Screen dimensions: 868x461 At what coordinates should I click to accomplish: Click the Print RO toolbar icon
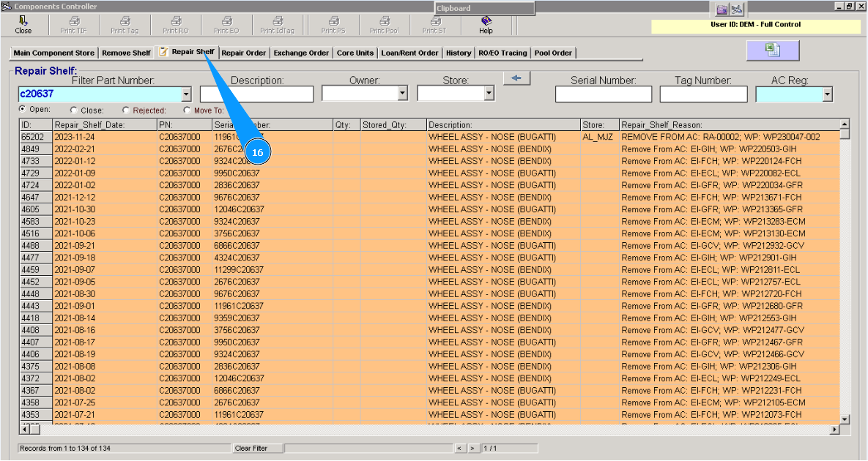pos(176,26)
